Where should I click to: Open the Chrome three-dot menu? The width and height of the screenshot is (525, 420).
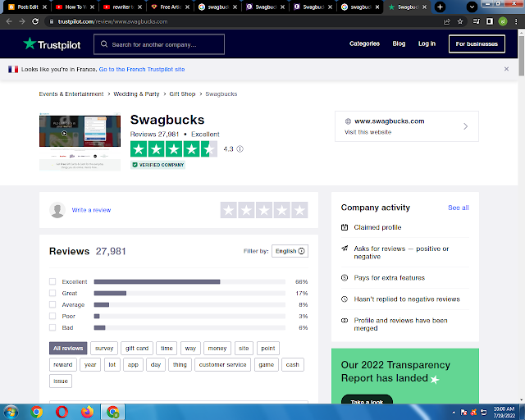(x=516, y=21)
